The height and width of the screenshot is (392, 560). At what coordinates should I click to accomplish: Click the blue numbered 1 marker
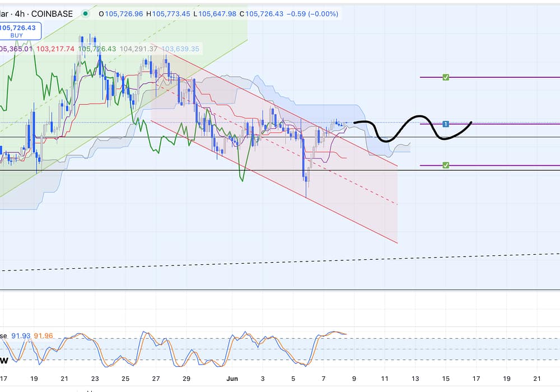pos(446,124)
